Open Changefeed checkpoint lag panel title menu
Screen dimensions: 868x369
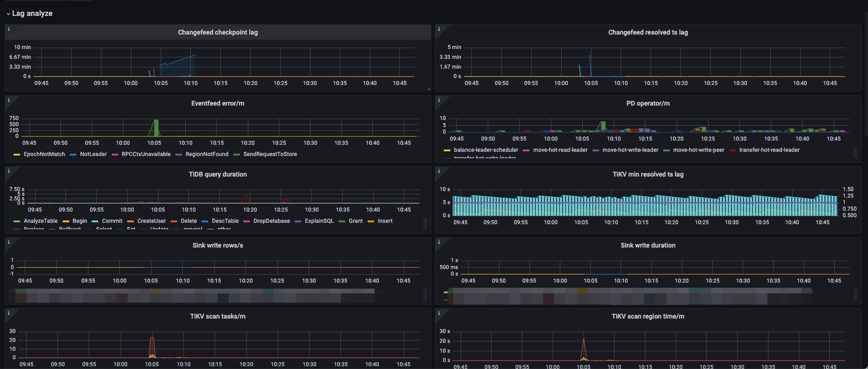tap(217, 32)
